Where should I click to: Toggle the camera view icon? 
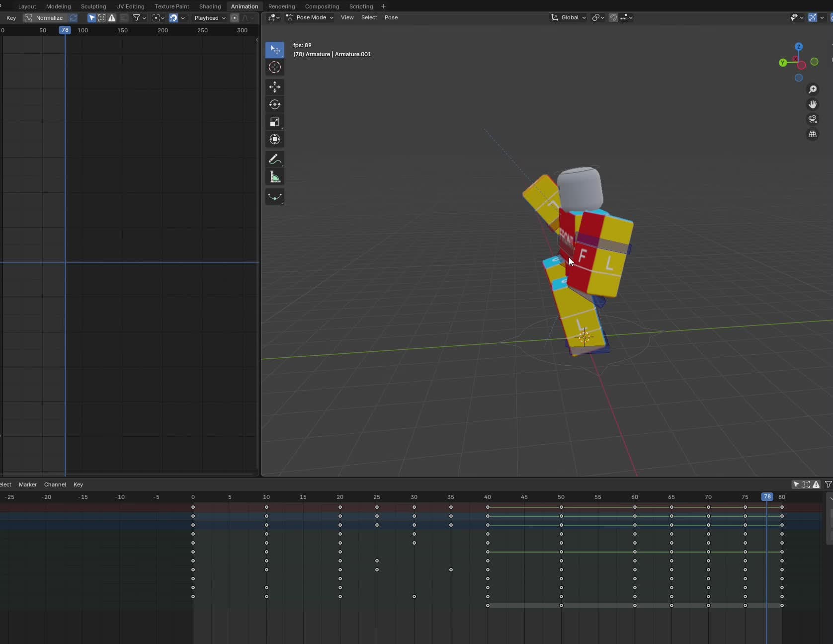(813, 119)
